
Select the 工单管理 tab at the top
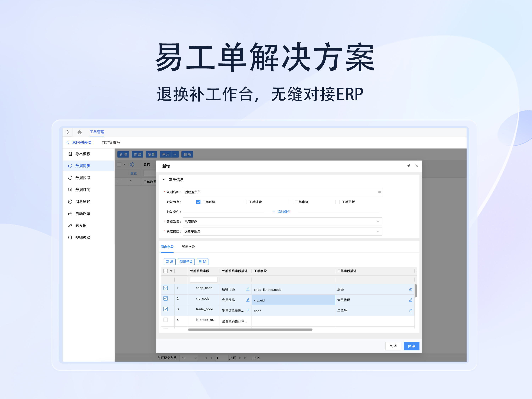coord(97,132)
